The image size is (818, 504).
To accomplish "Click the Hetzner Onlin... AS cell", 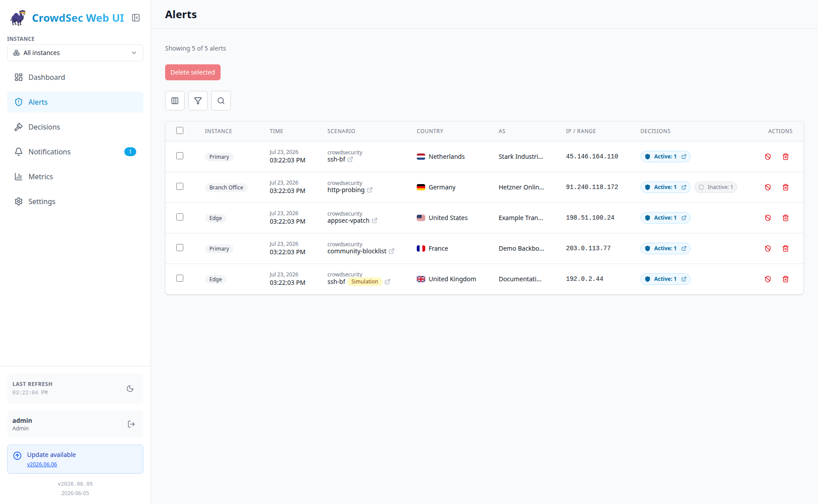I will point(521,187).
